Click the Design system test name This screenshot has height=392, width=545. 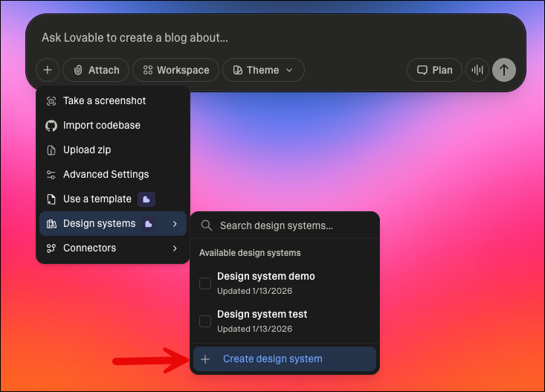click(x=262, y=314)
